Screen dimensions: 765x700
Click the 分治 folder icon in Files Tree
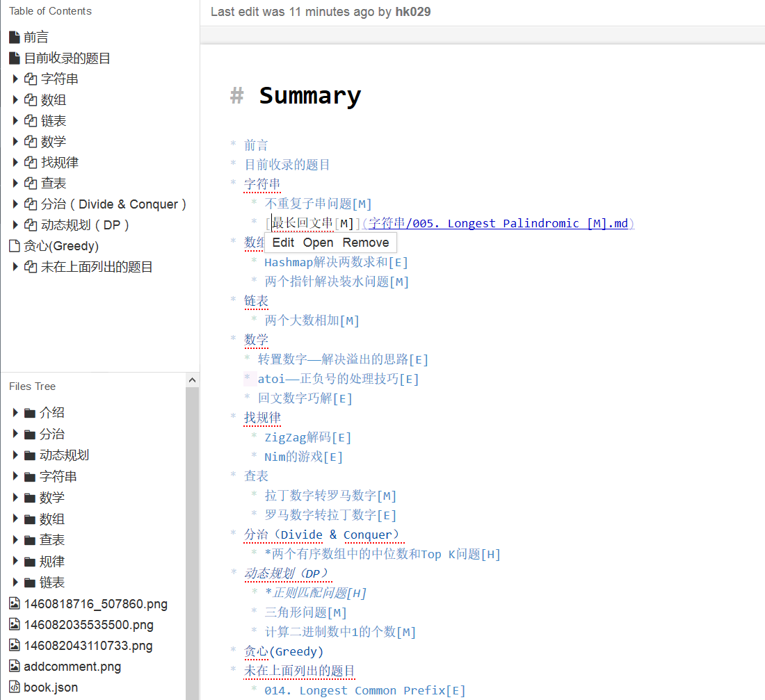[x=30, y=434]
